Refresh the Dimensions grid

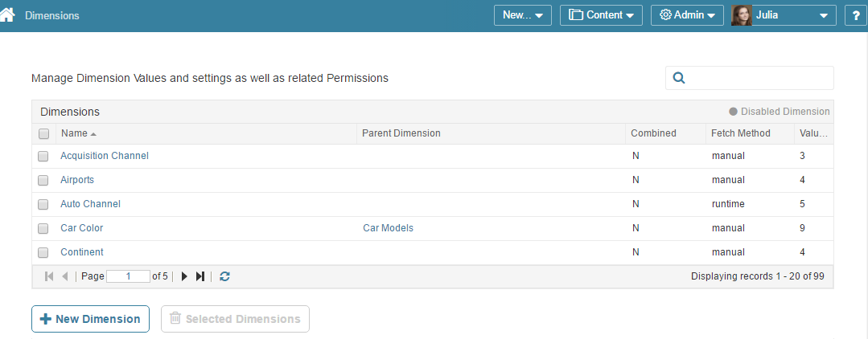pos(224,276)
